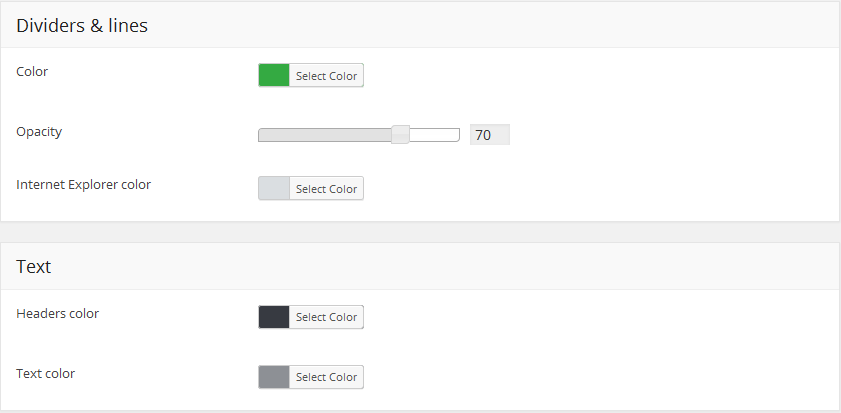Open Select Color for Internet Explorer color
841x413 pixels.
tap(326, 189)
